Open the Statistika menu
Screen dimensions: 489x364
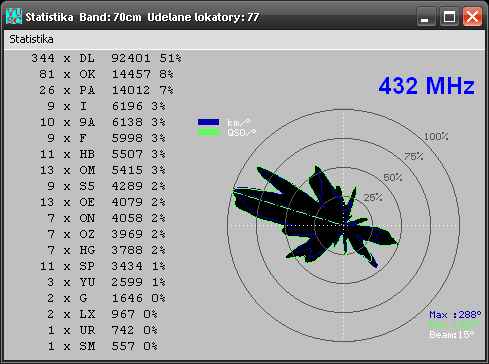31,39
